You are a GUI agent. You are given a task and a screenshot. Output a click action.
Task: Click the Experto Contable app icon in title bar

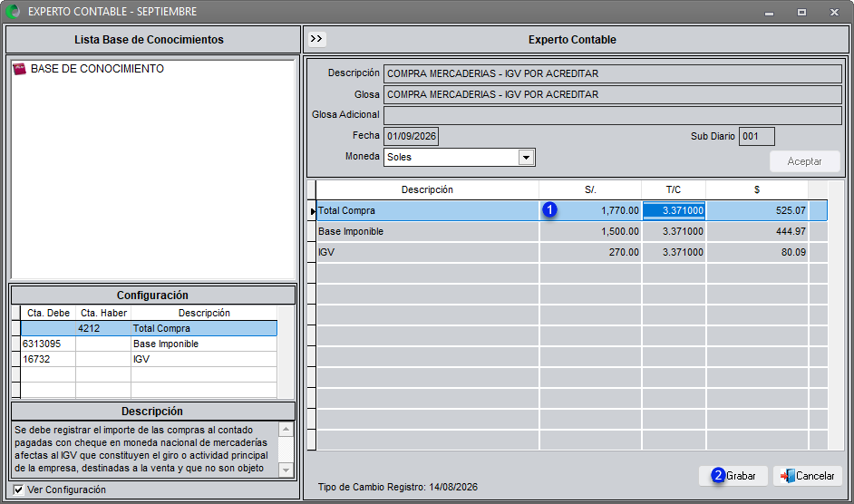click(13, 11)
